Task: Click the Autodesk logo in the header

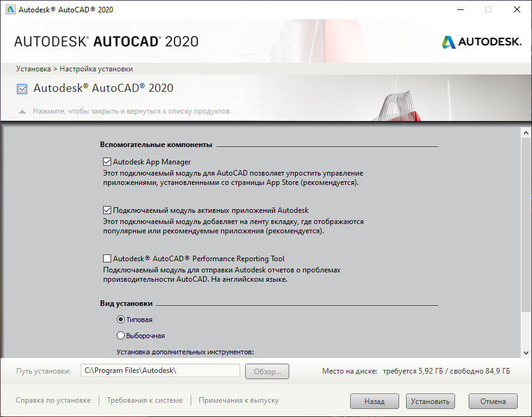Action: (x=482, y=42)
